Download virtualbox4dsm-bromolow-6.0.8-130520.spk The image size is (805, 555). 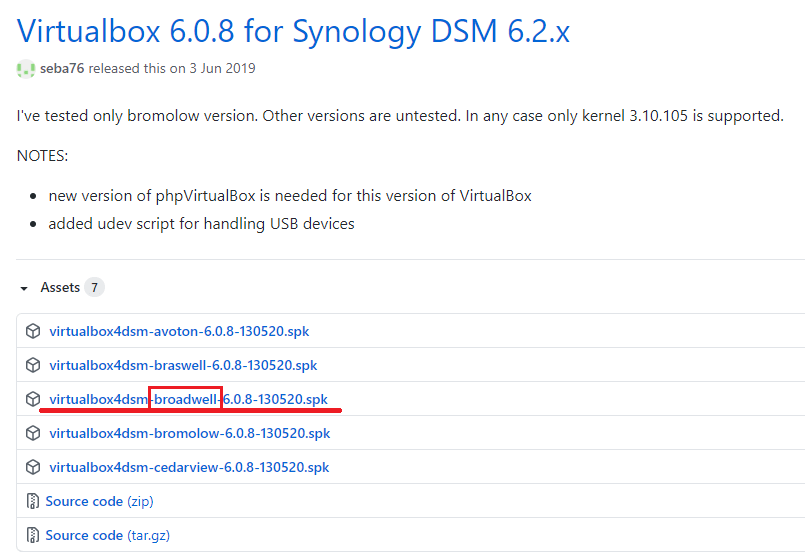(189, 433)
